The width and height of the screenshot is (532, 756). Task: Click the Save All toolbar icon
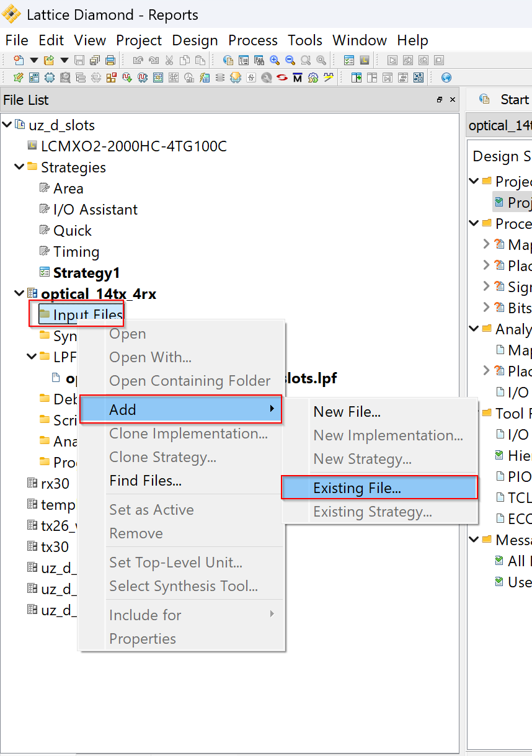pos(95,60)
